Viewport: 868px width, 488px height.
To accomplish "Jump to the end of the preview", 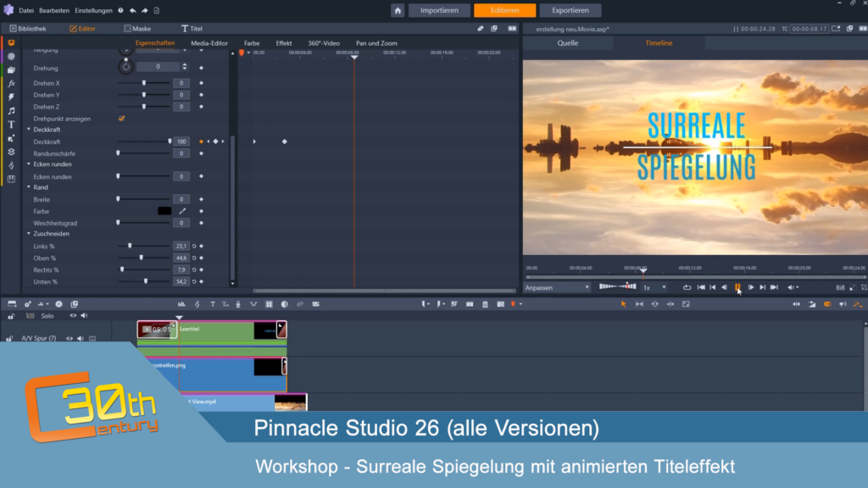I will point(775,287).
